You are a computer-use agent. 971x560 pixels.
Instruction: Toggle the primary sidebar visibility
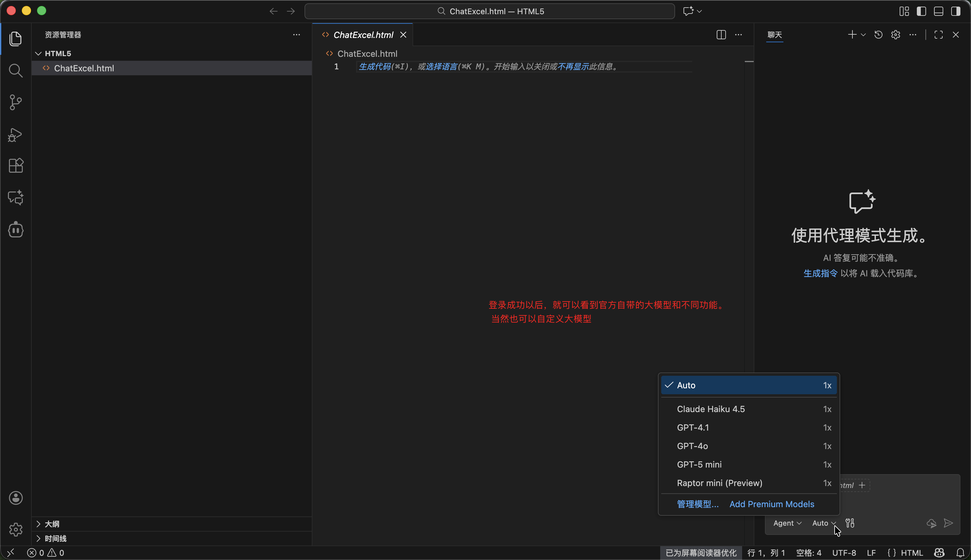point(921,11)
